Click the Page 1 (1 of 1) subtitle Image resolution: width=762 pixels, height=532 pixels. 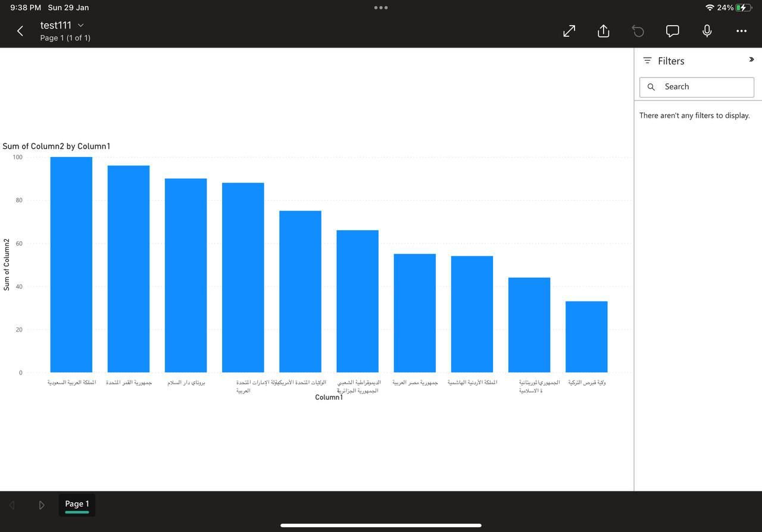tap(65, 37)
